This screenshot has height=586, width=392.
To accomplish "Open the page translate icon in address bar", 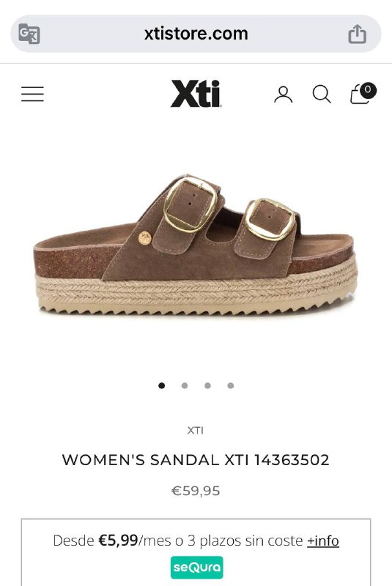I will pyautogui.click(x=29, y=34).
